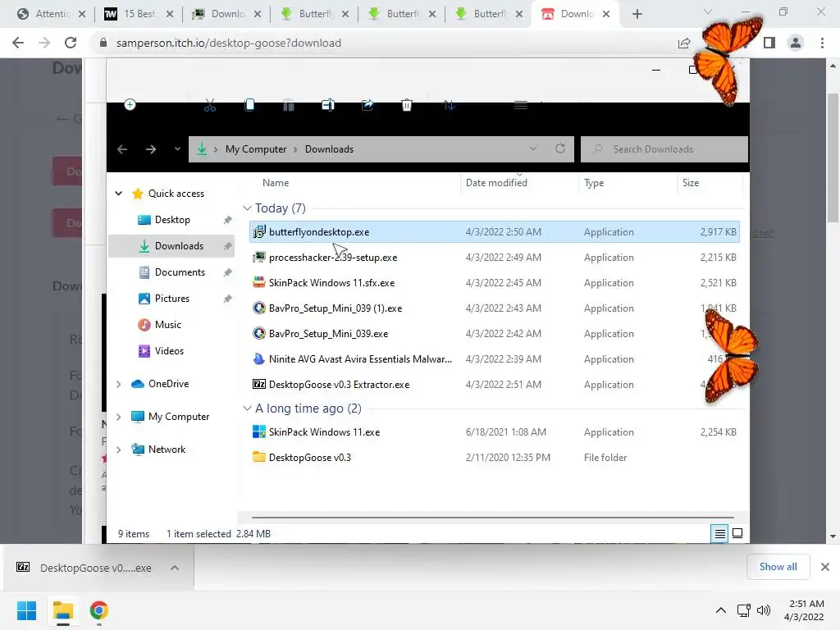The image size is (840, 630).
Task: Select SkinPack Windows 11.exe file
Action: [x=494, y=432]
